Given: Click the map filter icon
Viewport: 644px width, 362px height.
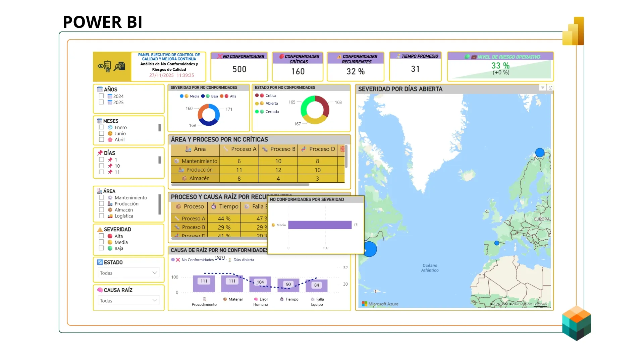Looking at the screenshot, I should coord(542,87).
